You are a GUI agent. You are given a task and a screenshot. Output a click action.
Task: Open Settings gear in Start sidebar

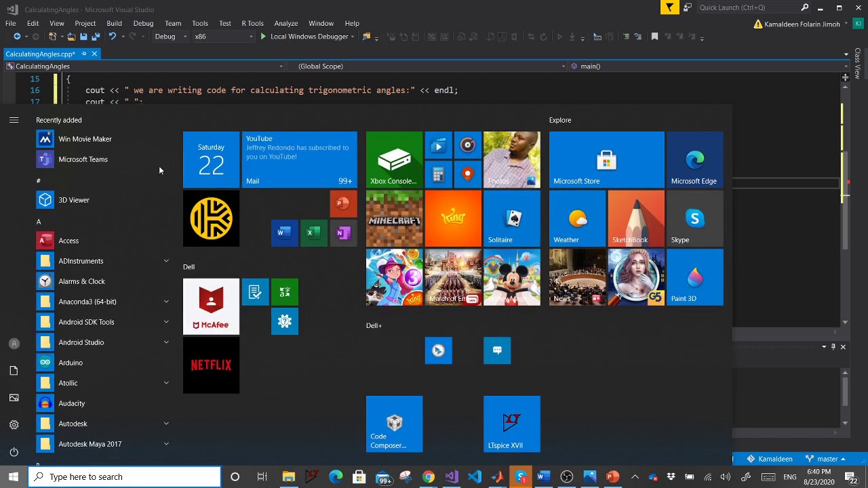(14, 425)
